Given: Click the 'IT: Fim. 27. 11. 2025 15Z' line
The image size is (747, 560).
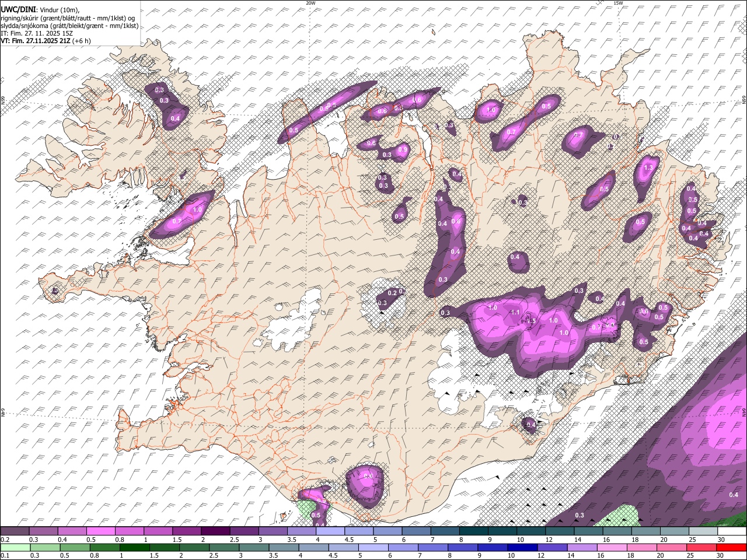Looking at the screenshot, I should pos(37,33).
